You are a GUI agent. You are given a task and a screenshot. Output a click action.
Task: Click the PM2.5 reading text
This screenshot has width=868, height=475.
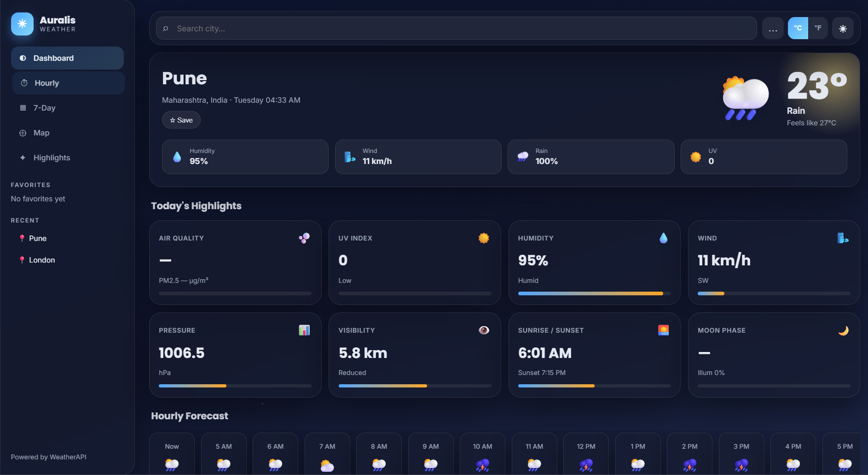[x=183, y=281]
